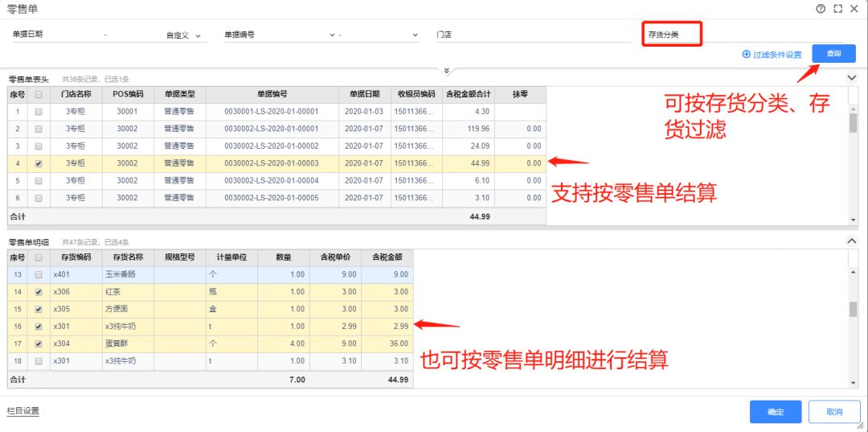
Task: Click the 方便面 cell
Action: (129, 309)
